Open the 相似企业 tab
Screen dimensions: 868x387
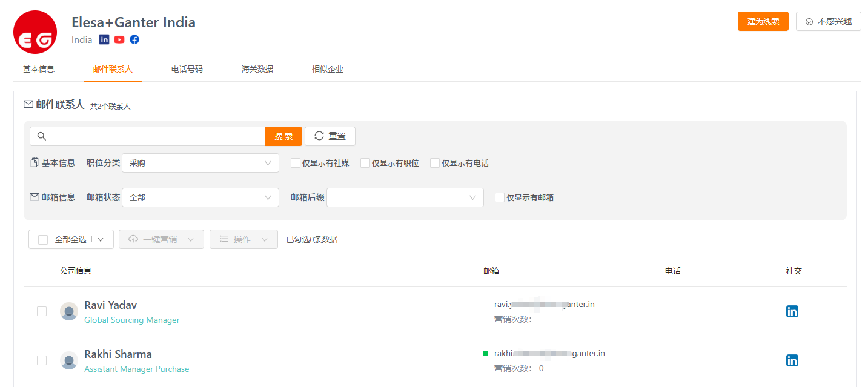click(328, 69)
